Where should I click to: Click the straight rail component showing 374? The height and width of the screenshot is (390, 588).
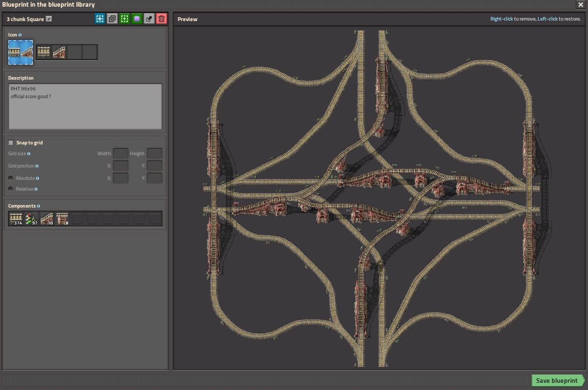16,219
